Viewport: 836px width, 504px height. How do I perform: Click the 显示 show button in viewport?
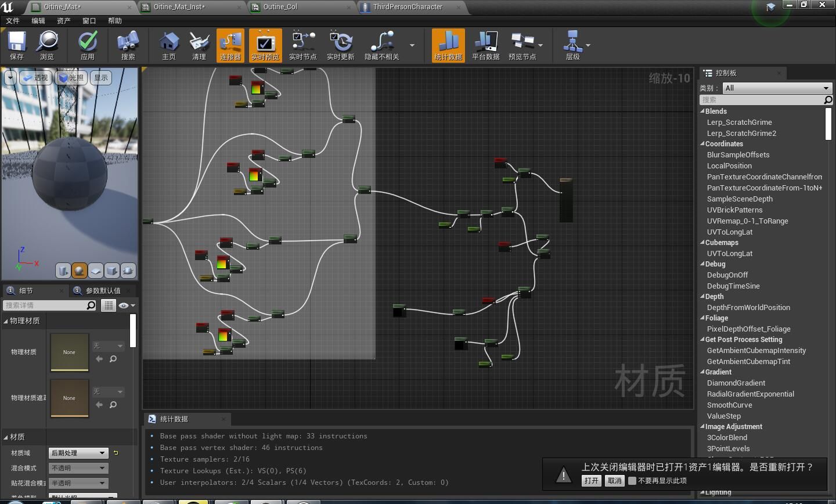pos(101,77)
